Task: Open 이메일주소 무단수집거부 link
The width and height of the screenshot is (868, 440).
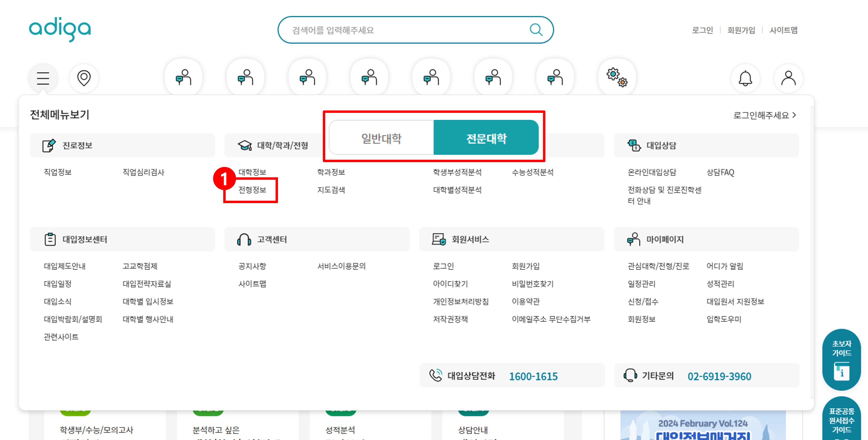Action: [x=551, y=319]
